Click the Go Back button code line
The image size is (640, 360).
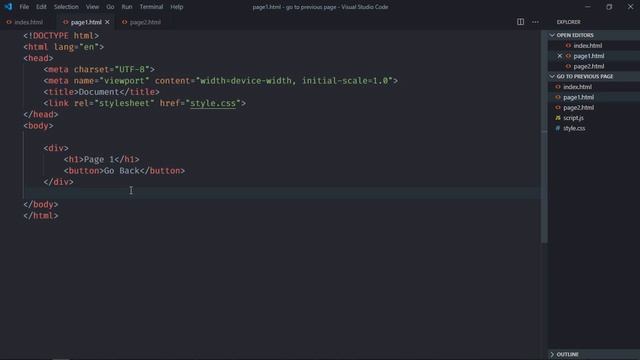pos(124,171)
